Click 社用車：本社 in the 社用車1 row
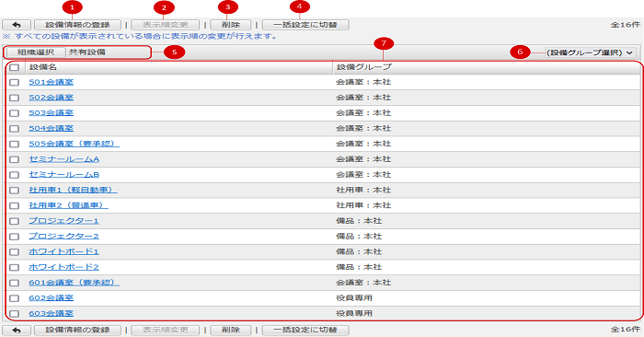This screenshot has height=337, width=644. click(x=363, y=190)
